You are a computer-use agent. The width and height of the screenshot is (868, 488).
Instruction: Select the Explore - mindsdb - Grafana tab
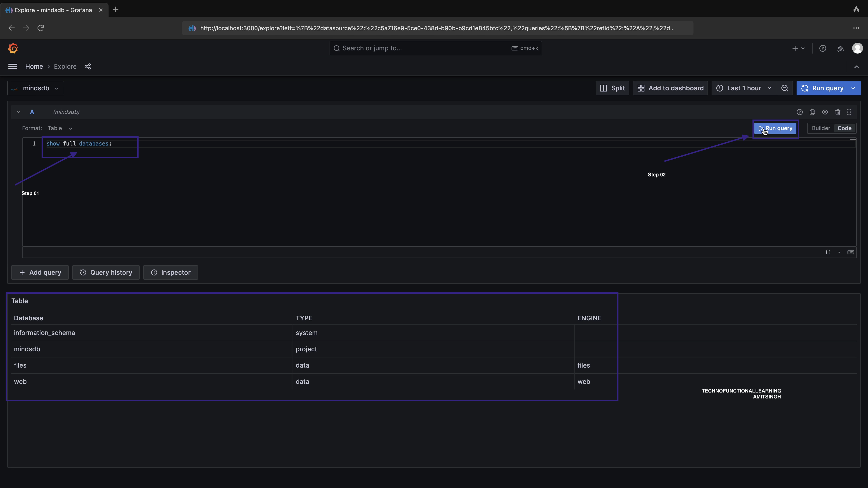pyautogui.click(x=54, y=10)
